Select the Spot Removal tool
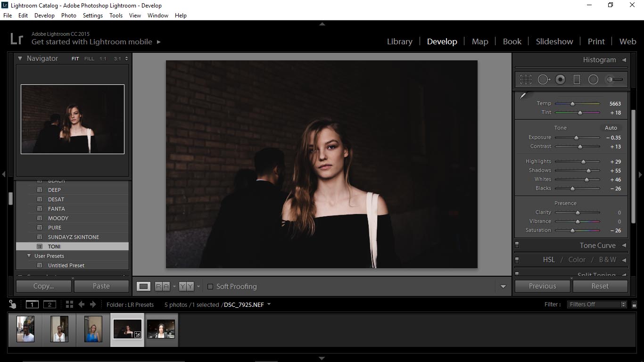Image resolution: width=644 pixels, height=362 pixels. (544, 80)
